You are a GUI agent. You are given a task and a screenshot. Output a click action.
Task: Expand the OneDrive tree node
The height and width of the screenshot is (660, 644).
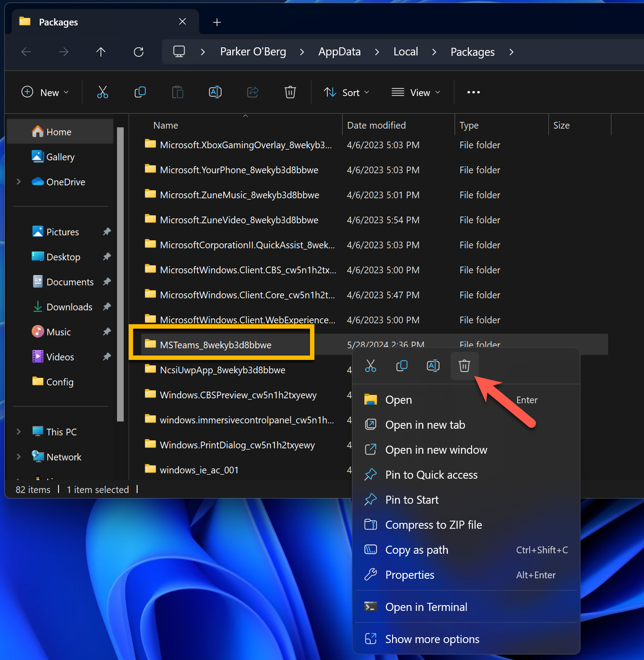pos(19,182)
